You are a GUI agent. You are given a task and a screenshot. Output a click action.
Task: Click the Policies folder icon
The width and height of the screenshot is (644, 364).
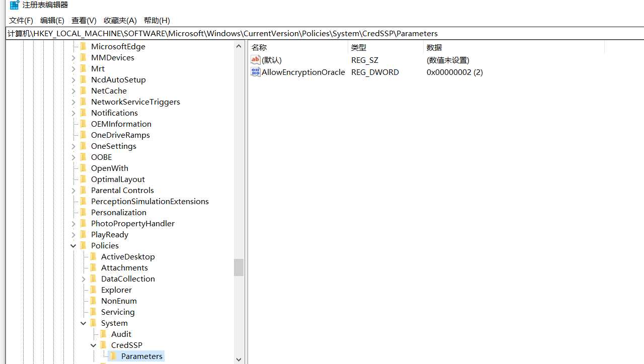point(84,245)
